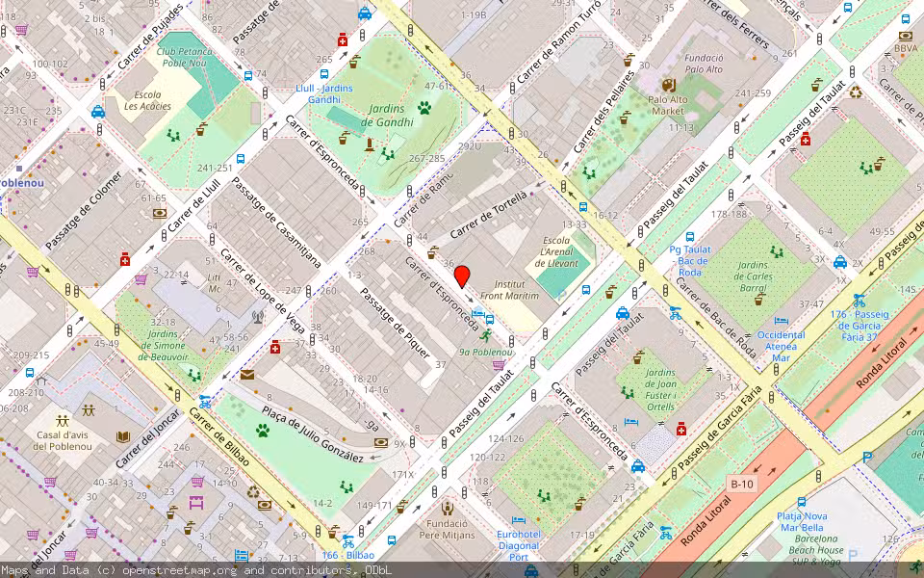924x578 pixels.
Task: Select the dog park paw icon in Jardins de Gandhi
Action: tap(424, 107)
